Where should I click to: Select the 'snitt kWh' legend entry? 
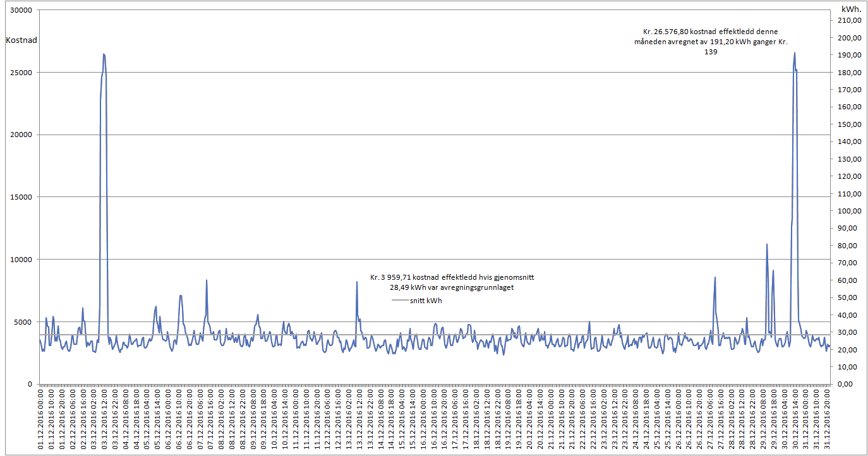425,301
